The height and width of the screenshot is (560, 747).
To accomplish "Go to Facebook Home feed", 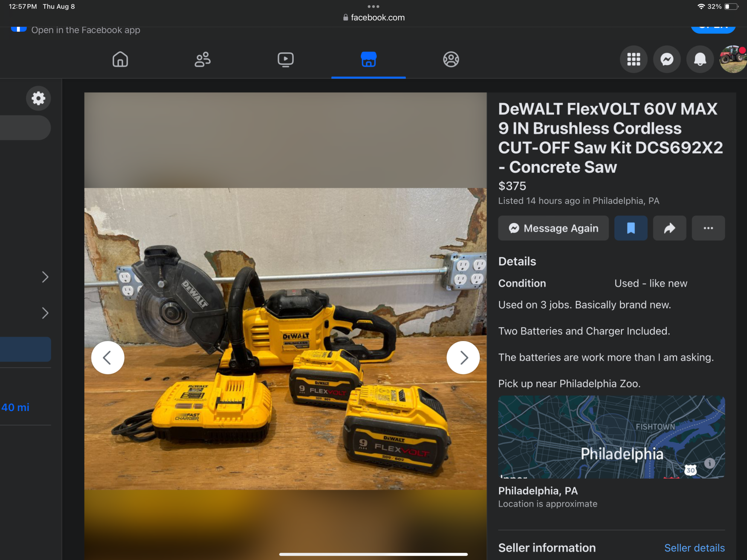I will [120, 59].
